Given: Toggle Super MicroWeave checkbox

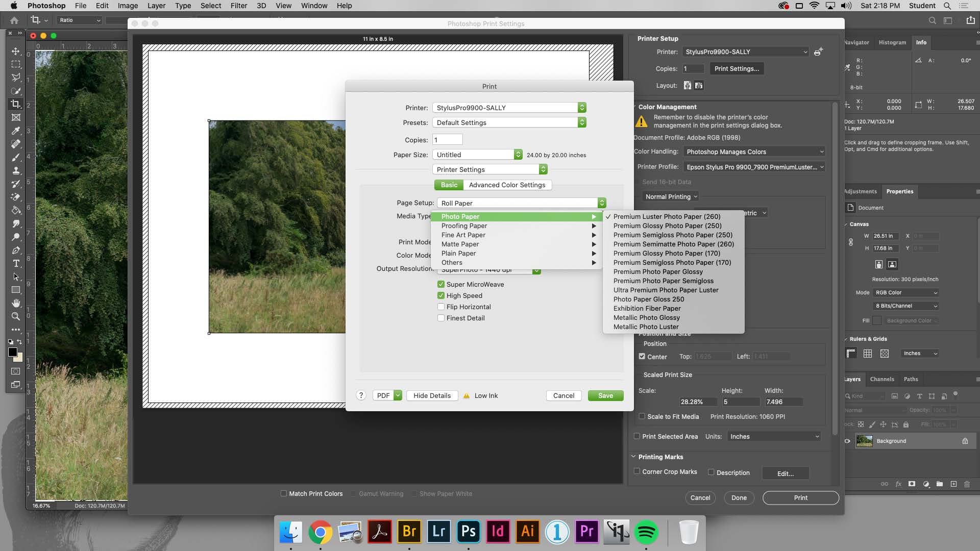Looking at the screenshot, I should click(x=441, y=284).
